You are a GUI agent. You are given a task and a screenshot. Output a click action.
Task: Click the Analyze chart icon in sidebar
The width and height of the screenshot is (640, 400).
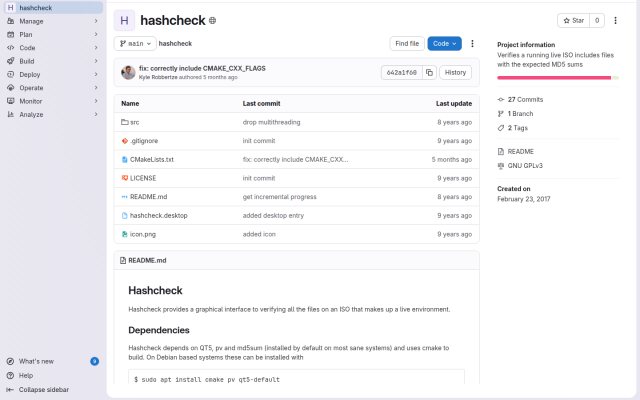(x=11, y=115)
